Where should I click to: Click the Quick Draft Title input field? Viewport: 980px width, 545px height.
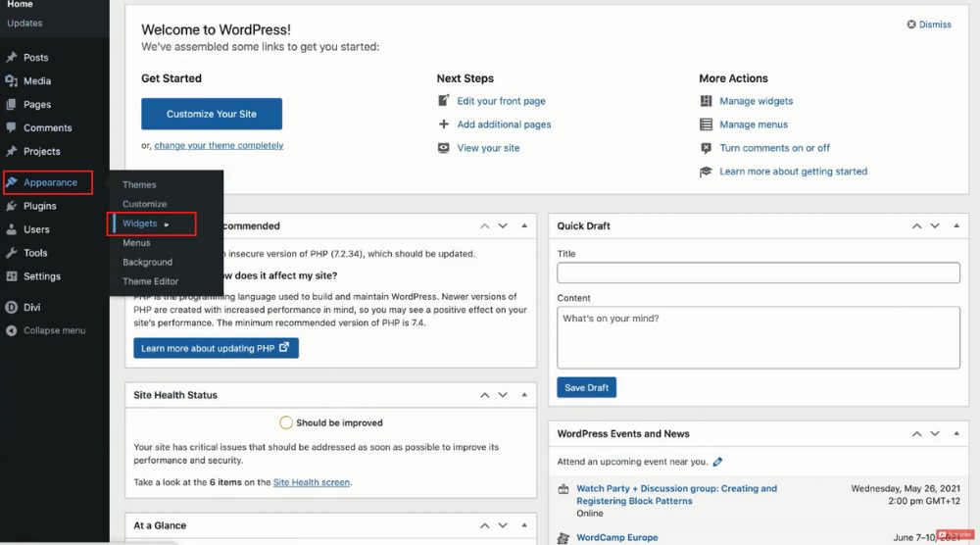pos(759,272)
